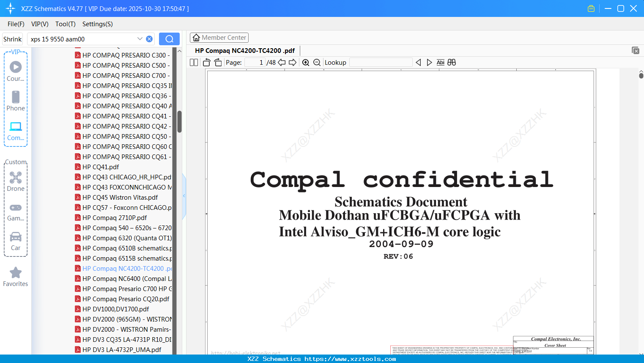Select HP COMPAQ PRESARIO CQ40 entry
This screenshot has height=363, width=644.
(123, 106)
